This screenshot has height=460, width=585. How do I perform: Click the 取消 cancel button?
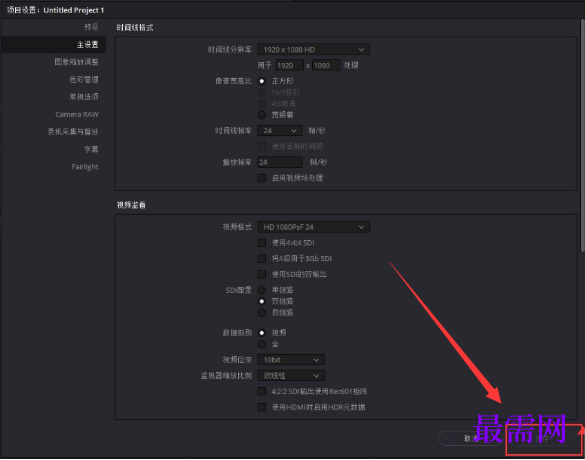coord(471,439)
